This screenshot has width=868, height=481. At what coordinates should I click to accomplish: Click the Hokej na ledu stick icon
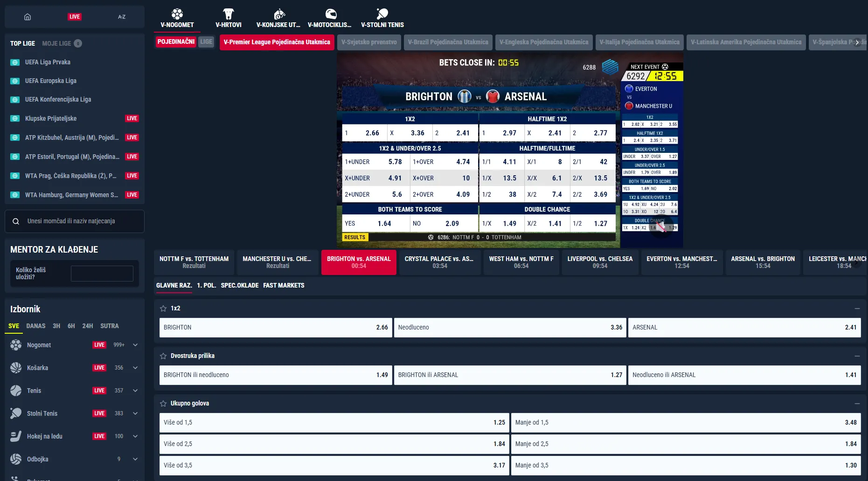[16, 436]
